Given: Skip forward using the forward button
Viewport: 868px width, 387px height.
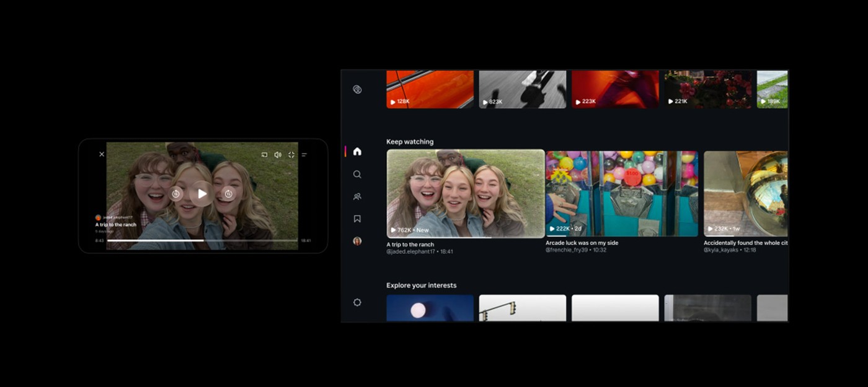Looking at the screenshot, I should click(x=228, y=194).
